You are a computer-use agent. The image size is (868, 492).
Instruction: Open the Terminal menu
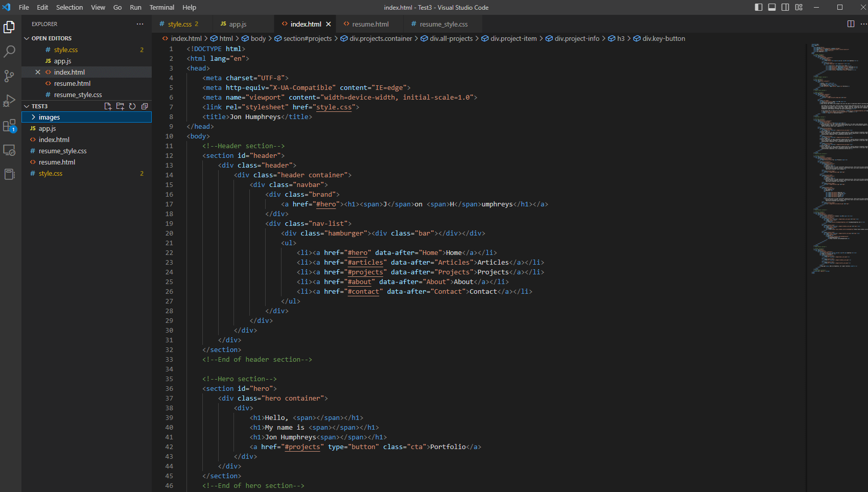[161, 7]
